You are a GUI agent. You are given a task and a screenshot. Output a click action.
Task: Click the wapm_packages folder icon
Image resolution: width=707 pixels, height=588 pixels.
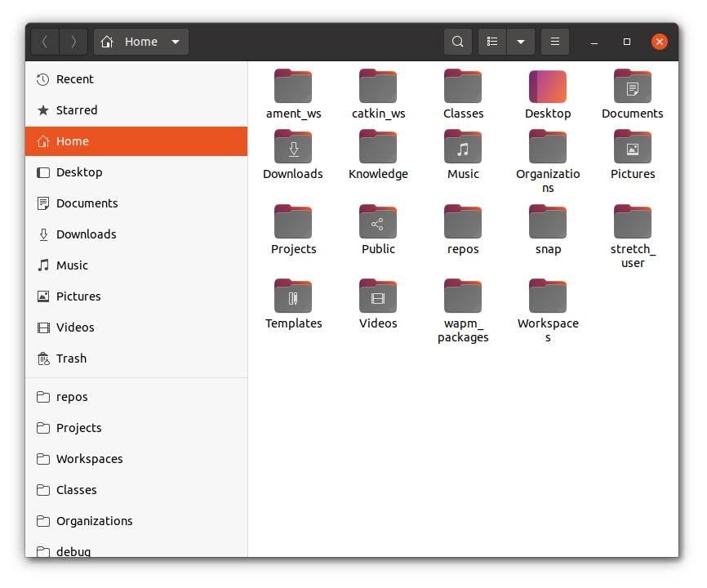pyautogui.click(x=463, y=296)
